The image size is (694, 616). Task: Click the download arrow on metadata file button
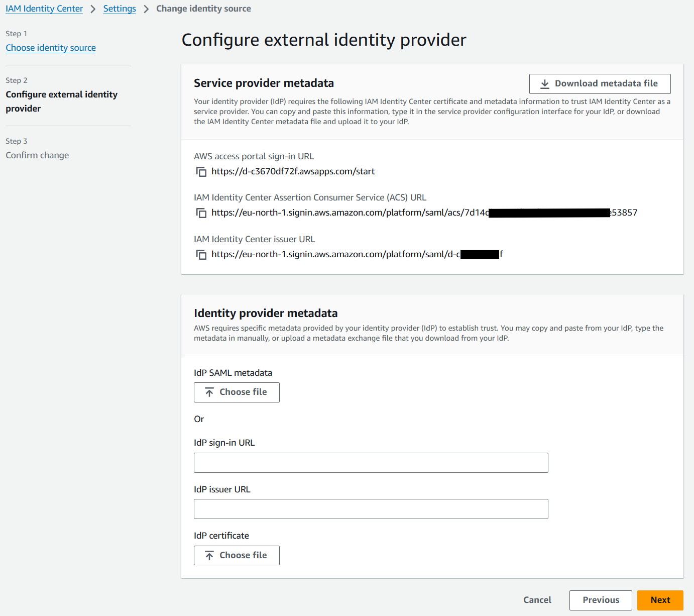click(544, 83)
